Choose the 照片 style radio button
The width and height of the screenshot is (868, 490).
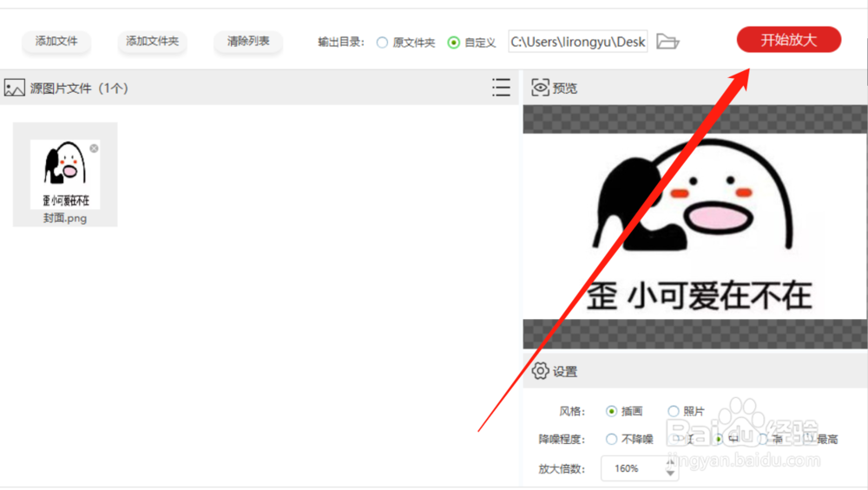[x=674, y=411]
